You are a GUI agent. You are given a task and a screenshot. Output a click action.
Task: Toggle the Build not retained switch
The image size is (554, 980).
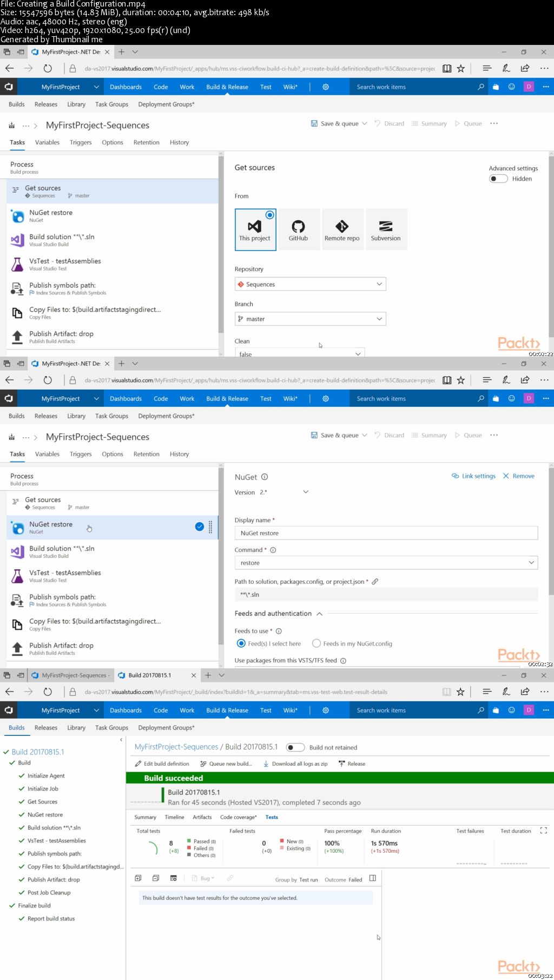(295, 747)
